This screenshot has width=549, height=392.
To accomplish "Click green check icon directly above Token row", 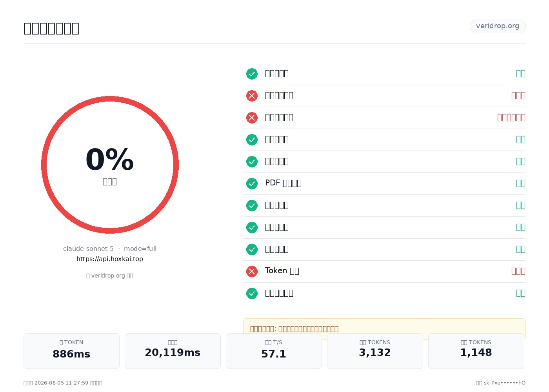I will pyautogui.click(x=252, y=249).
